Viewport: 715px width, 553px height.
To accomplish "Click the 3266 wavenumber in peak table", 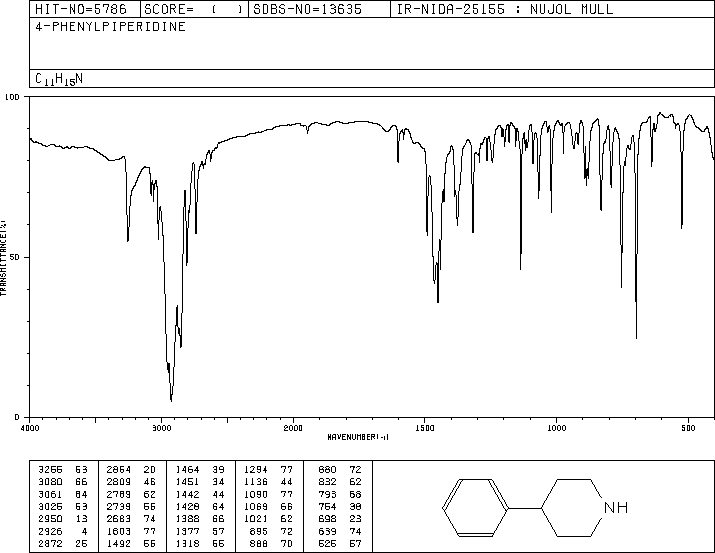I will tap(50, 470).
